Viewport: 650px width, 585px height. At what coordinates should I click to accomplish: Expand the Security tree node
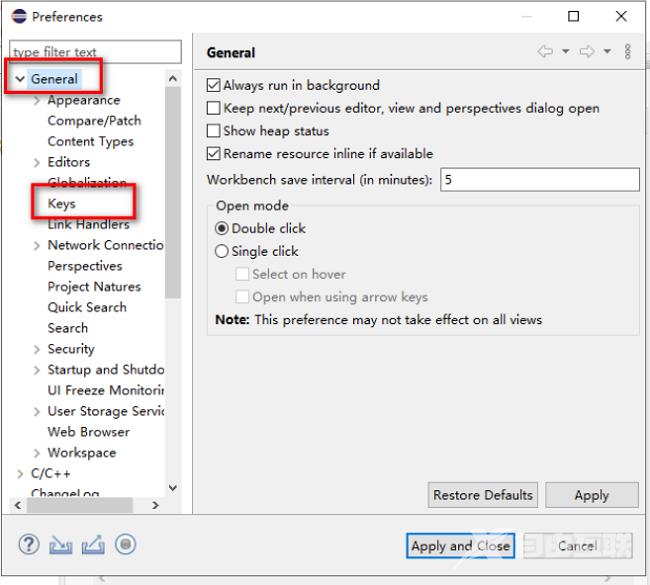(37, 349)
